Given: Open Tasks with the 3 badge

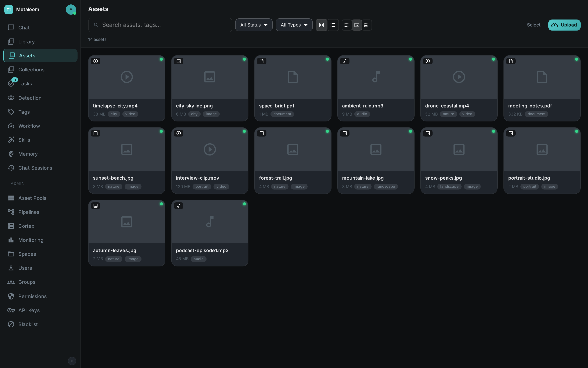Looking at the screenshot, I should click(x=40, y=84).
